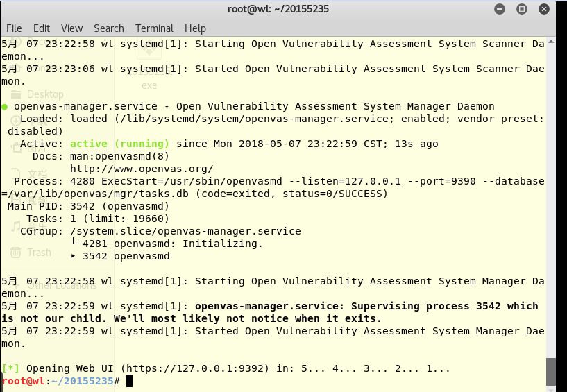Click the cursor block at the prompt

click(x=129, y=381)
